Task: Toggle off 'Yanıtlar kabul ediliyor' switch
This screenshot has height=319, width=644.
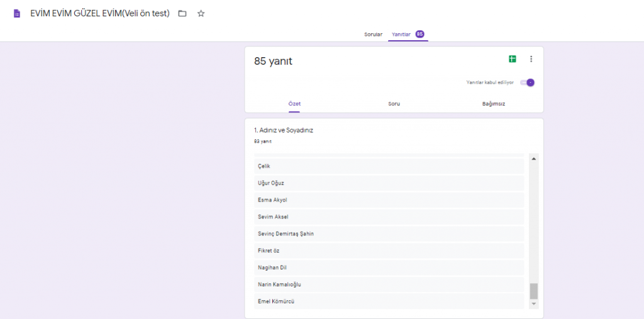Action: click(x=528, y=82)
